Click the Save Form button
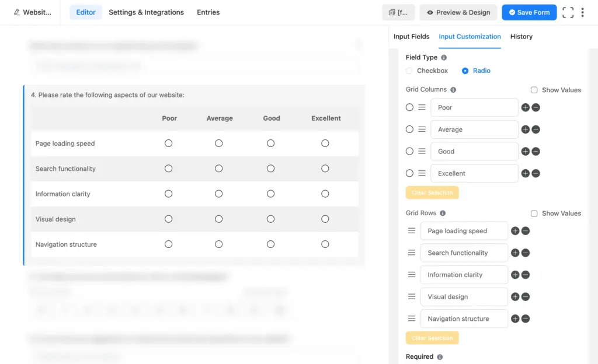The width and height of the screenshot is (598, 364). coord(529,13)
